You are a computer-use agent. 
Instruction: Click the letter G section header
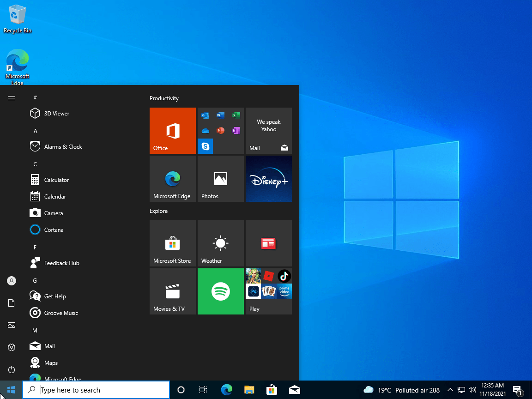tap(35, 280)
